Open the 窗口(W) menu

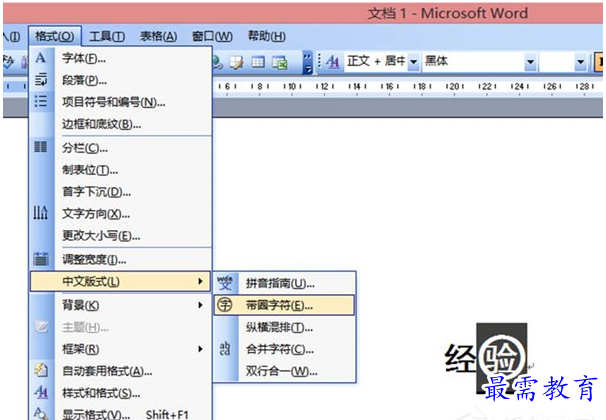[212, 36]
